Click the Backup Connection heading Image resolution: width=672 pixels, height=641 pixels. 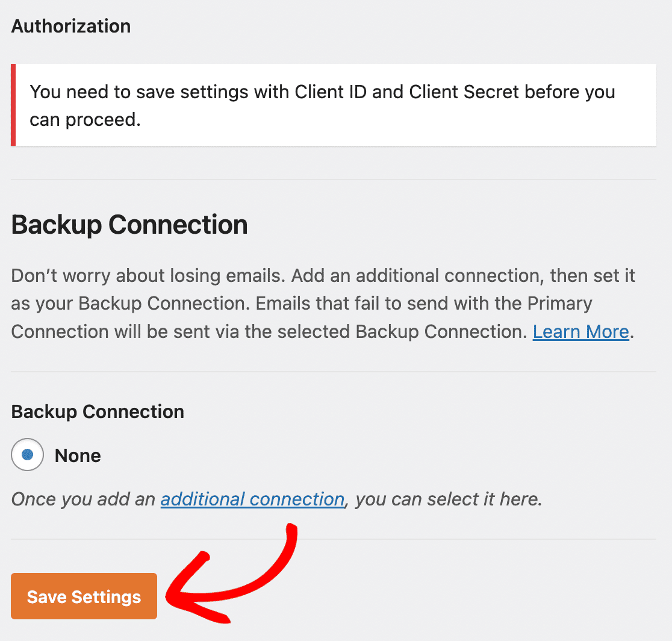point(129,224)
